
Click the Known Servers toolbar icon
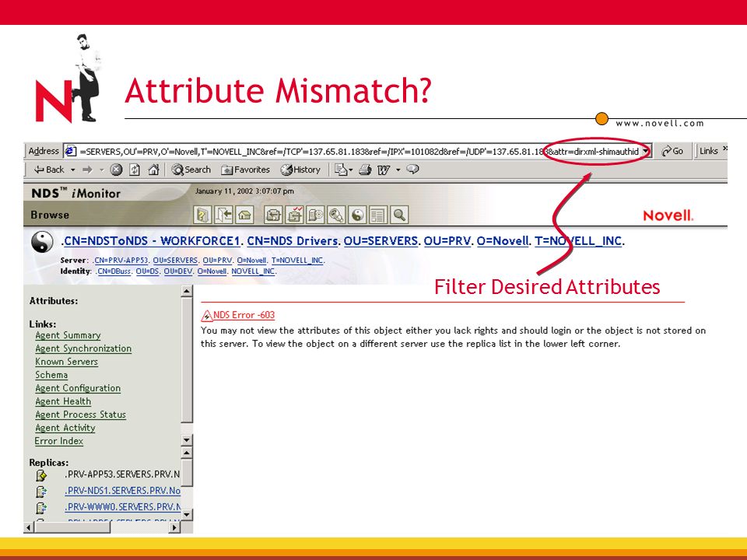click(x=315, y=215)
